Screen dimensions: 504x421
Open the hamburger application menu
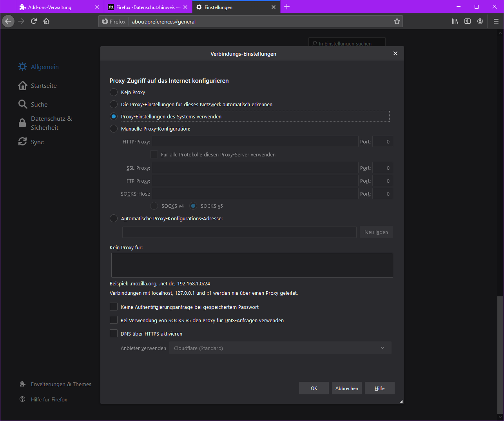point(496,21)
